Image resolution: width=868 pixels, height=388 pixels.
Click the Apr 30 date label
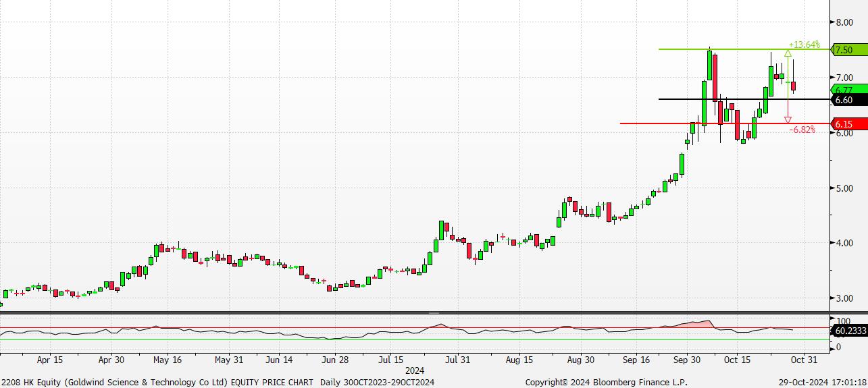tap(111, 360)
